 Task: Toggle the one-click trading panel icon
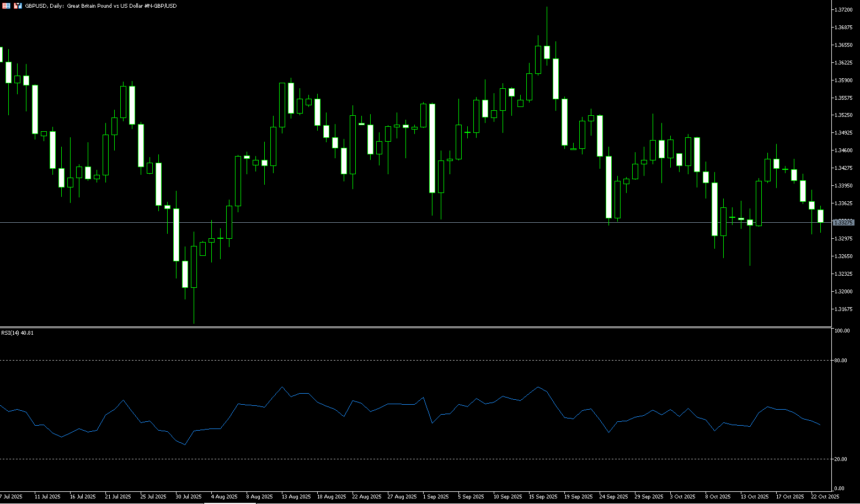point(6,6)
